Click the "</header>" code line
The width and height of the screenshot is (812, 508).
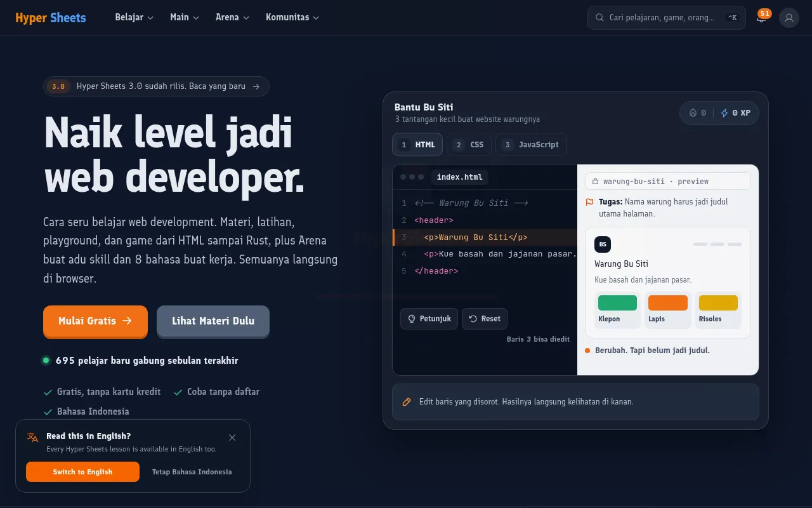click(436, 271)
